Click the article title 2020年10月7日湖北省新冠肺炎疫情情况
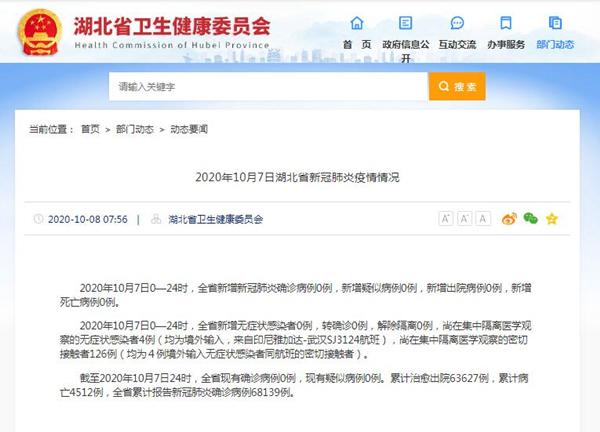Image resolution: width=600 pixels, height=432 pixels. 297,177
